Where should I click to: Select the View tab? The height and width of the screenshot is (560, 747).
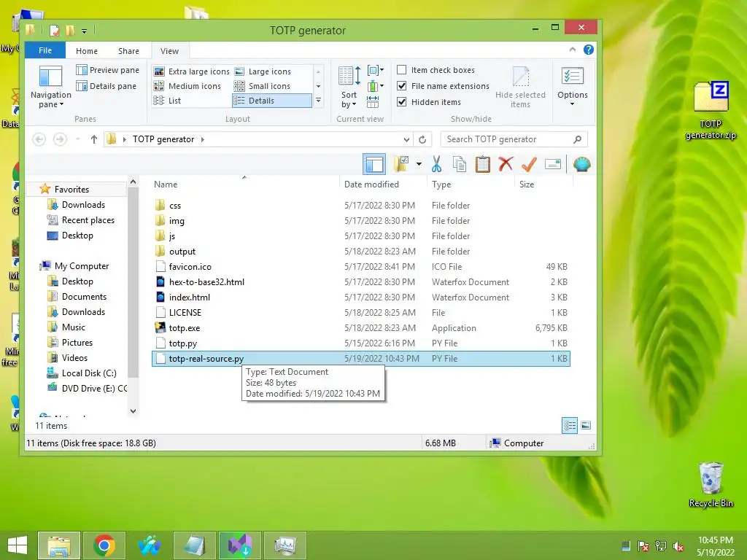[x=169, y=51]
